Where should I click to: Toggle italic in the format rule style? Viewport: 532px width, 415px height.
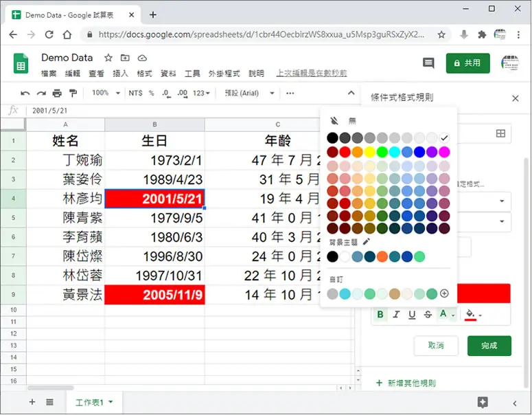coord(396,315)
